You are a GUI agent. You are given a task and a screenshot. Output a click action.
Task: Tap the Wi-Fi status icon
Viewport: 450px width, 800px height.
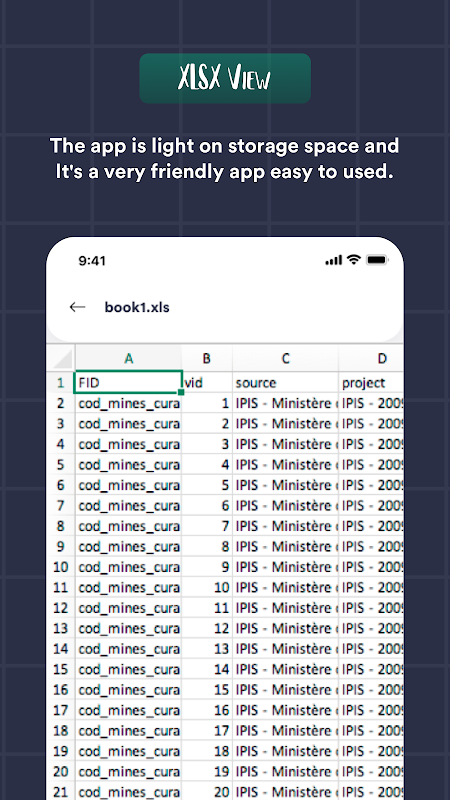coord(353,260)
